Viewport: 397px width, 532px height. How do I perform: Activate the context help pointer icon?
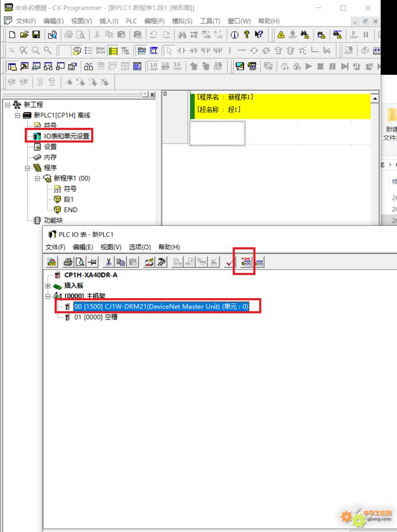coord(259,35)
